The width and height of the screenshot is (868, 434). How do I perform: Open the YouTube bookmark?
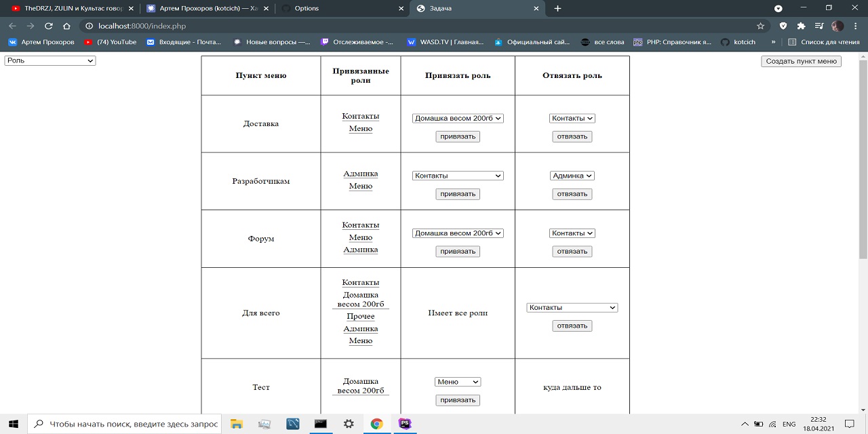tap(111, 42)
